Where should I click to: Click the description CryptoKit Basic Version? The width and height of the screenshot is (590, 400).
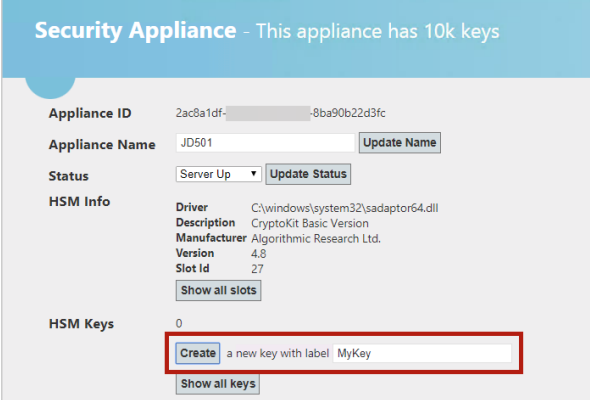(x=310, y=223)
